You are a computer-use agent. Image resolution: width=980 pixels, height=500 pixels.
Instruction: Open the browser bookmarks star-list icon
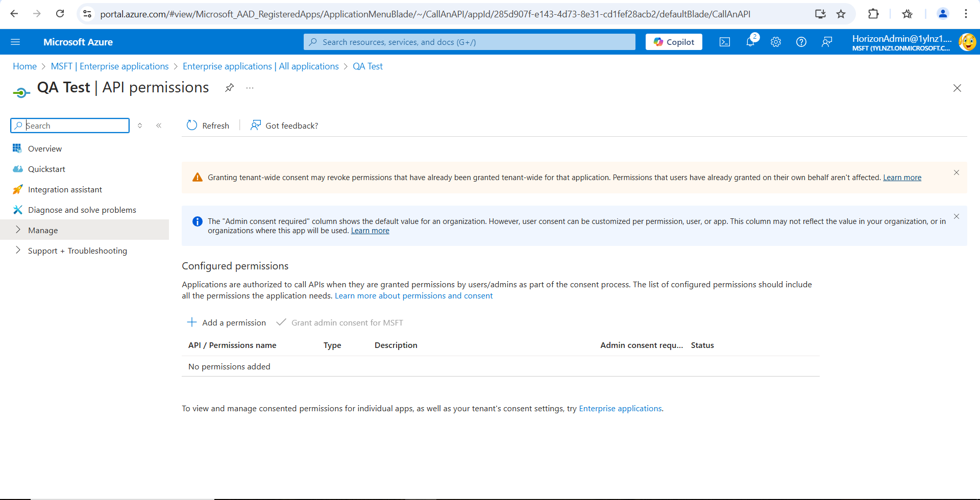coord(907,14)
